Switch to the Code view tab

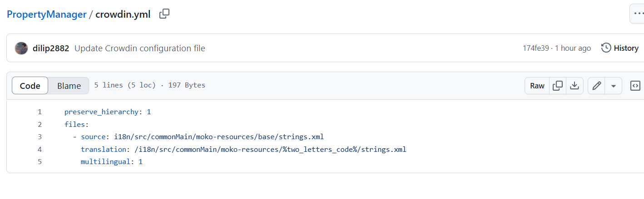pos(30,86)
